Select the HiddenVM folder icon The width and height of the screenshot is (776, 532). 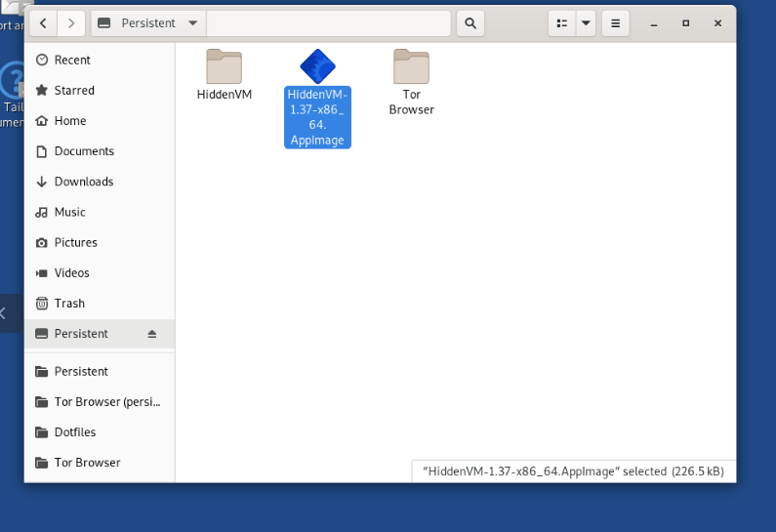(x=225, y=66)
